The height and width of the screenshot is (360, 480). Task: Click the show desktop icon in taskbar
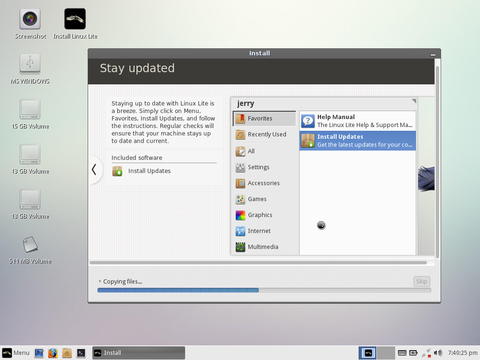click(x=39, y=353)
